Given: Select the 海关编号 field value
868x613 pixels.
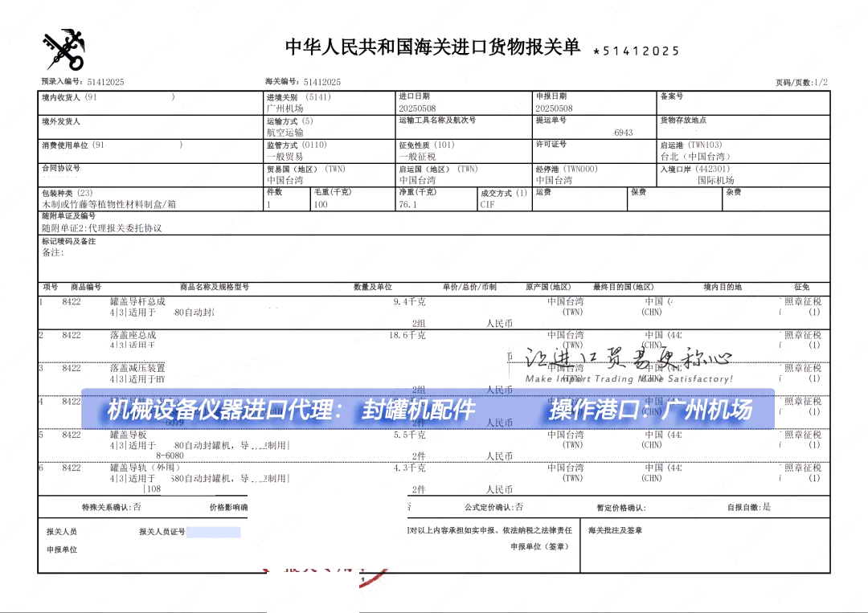Looking at the screenshot, I should [320, 80].
